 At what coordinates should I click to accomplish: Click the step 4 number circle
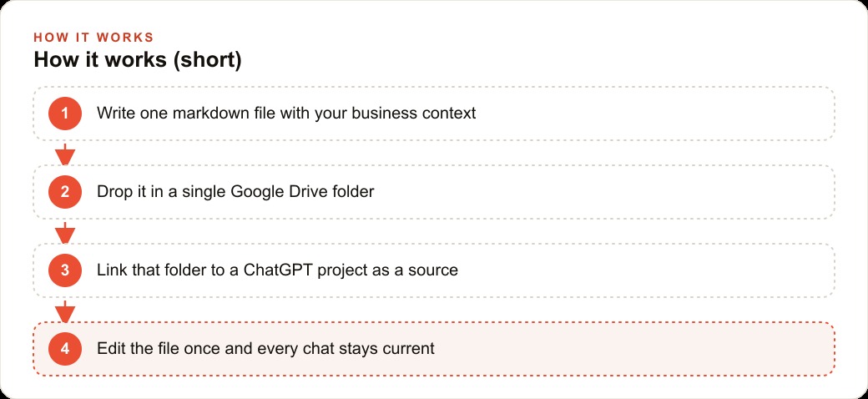tap(65, 349)
